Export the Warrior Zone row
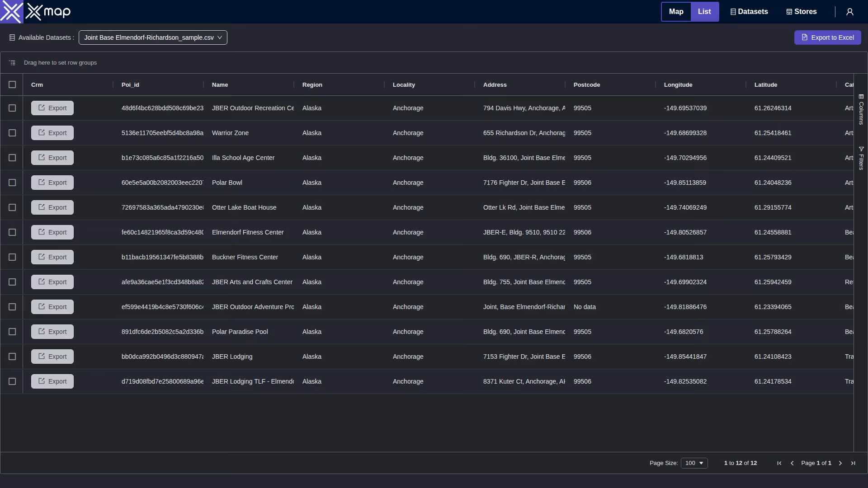 pyautogui.click(x=52, y=133)
